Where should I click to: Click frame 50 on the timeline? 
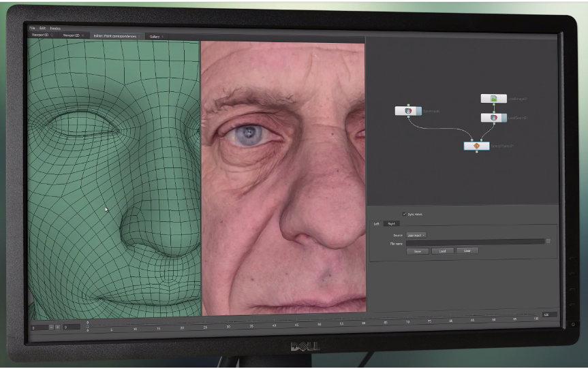(x=319, y=325)
